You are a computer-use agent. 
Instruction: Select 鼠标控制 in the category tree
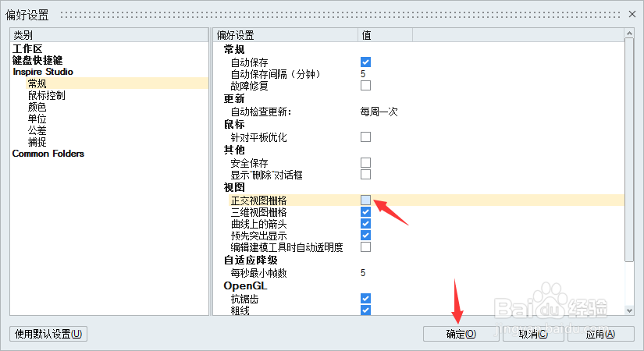tap(46, 95)
